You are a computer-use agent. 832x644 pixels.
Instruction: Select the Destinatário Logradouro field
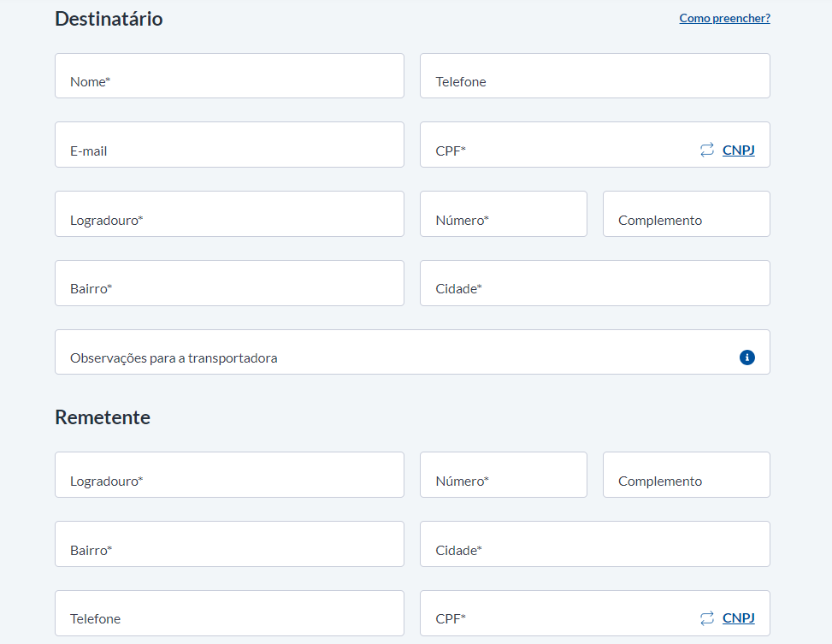(x=229, y=214)
